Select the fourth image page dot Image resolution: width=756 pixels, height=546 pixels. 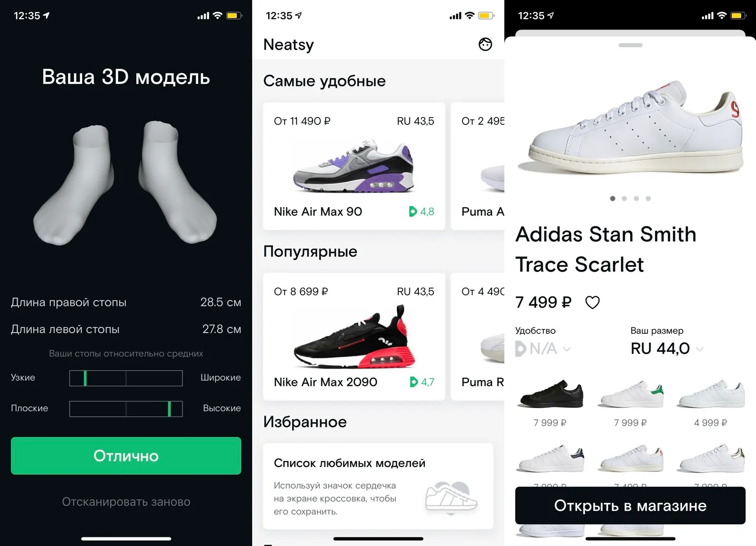point(648,199)
